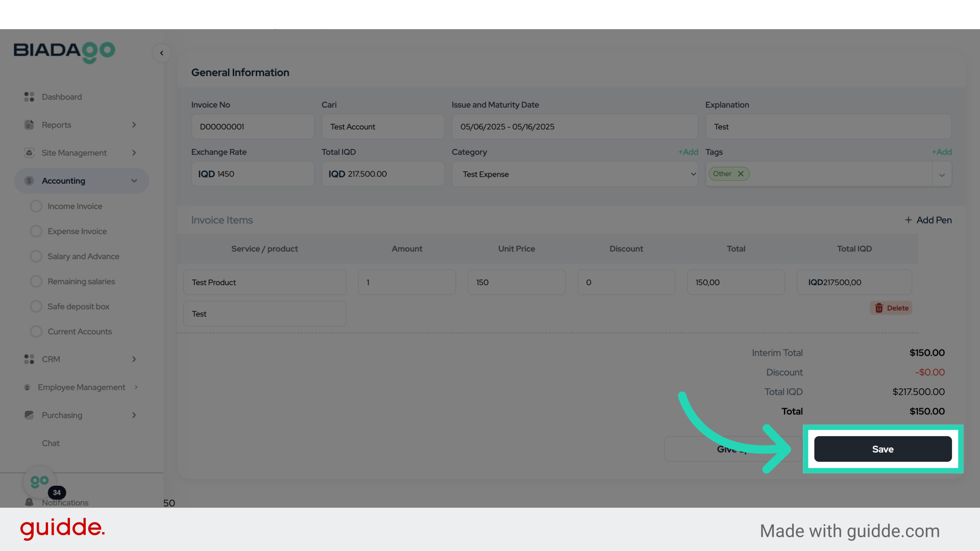This screenshot has height=551, width=980.
Task: Open the Category dropdown showing Test Expense
Action: [x=574, y=174]
